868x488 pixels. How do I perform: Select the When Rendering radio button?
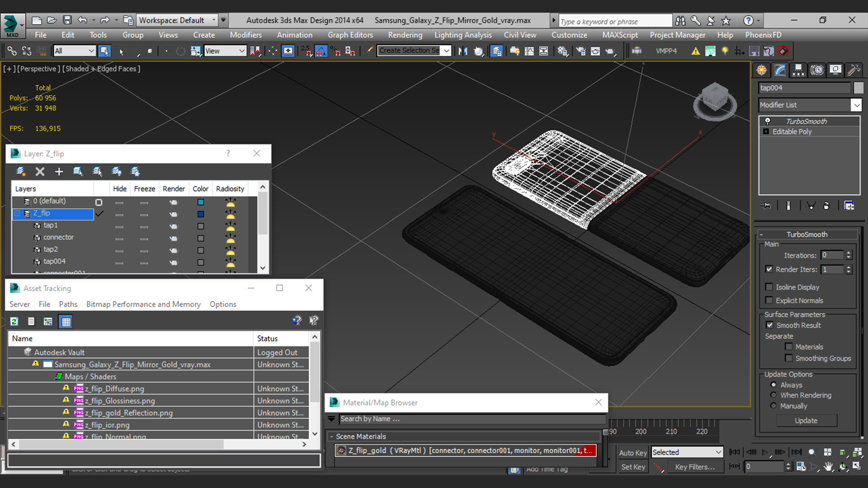tap(774, 395)
